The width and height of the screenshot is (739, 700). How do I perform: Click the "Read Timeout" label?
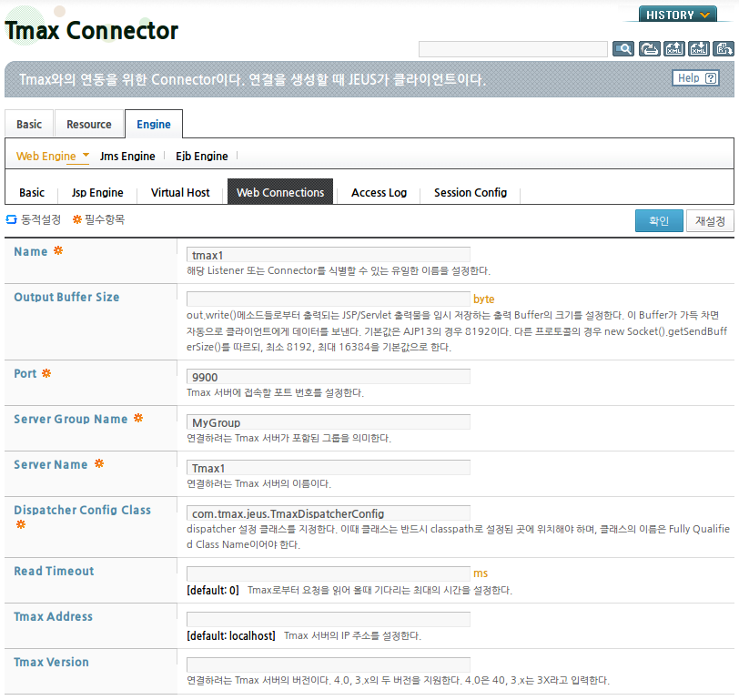click(54, 571)
